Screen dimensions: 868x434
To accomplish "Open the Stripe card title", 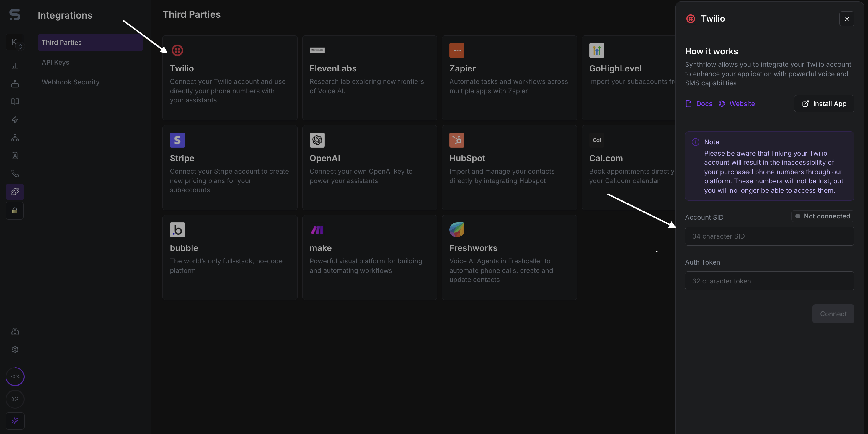I will 182,158.
